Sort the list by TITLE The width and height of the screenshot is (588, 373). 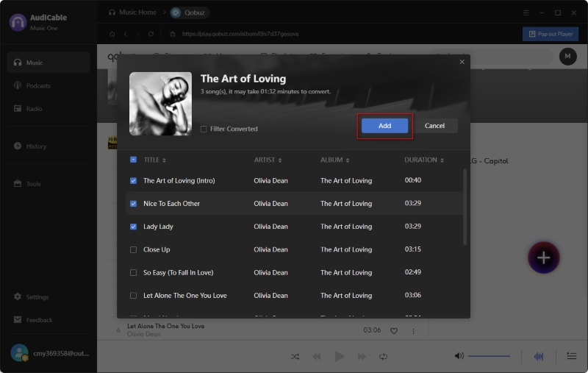pyautogui.click(x=155, y=160)
